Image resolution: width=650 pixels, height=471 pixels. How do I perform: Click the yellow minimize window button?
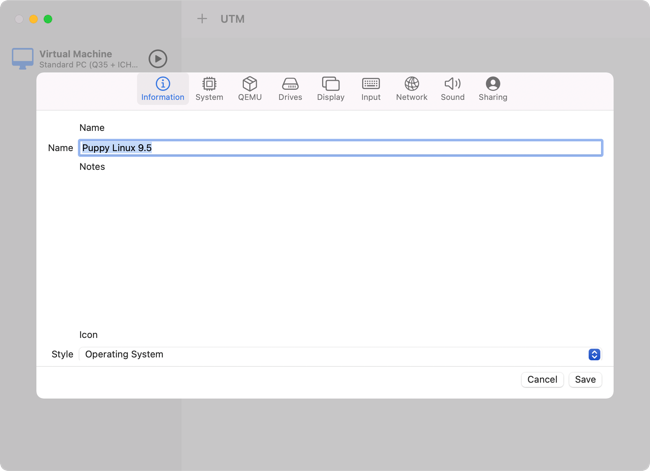[x=34, y=19]
